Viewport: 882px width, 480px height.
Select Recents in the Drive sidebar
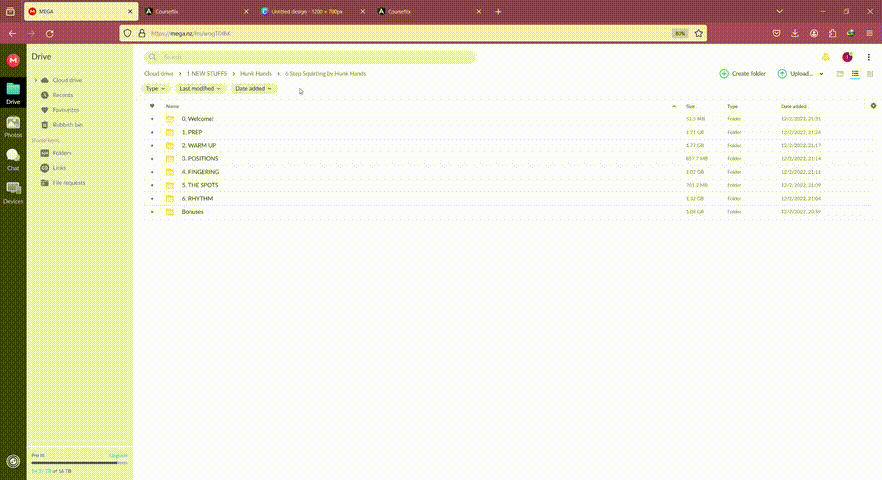coord(62,95)
